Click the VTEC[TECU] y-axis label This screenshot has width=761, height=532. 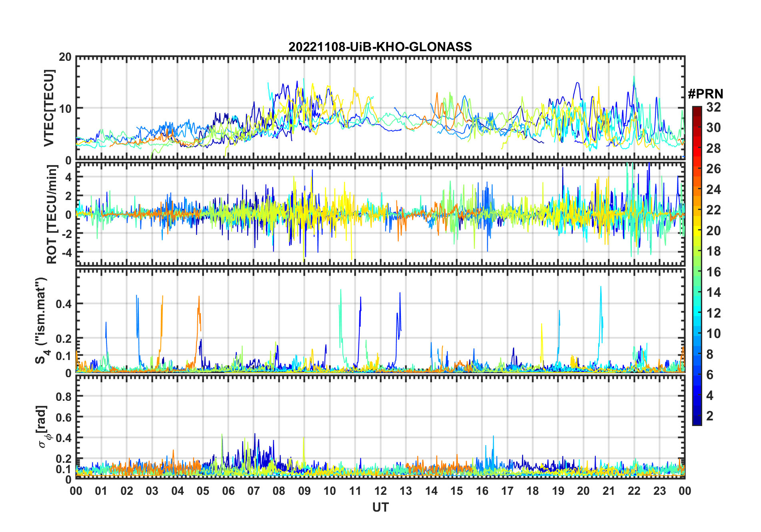(x=49, y=108)
